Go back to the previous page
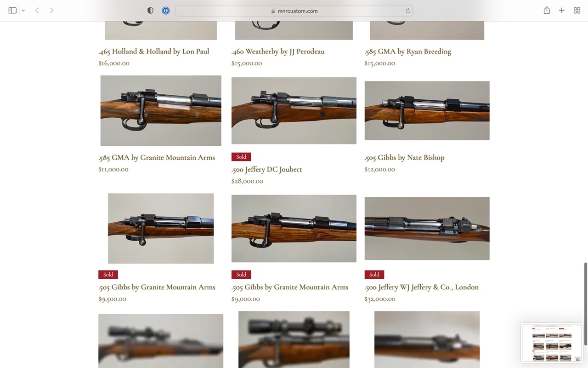 click(x=37, y=11)
